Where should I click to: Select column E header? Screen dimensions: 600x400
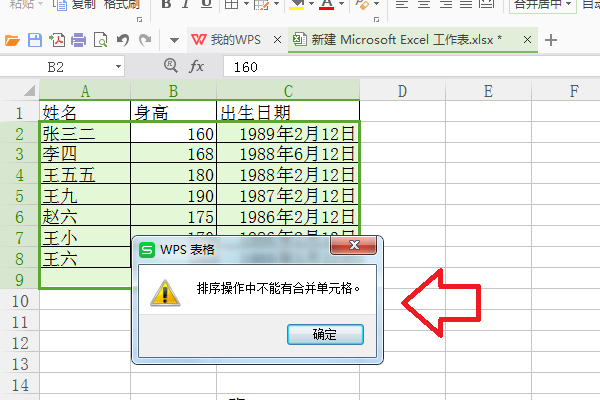point(488,91)
